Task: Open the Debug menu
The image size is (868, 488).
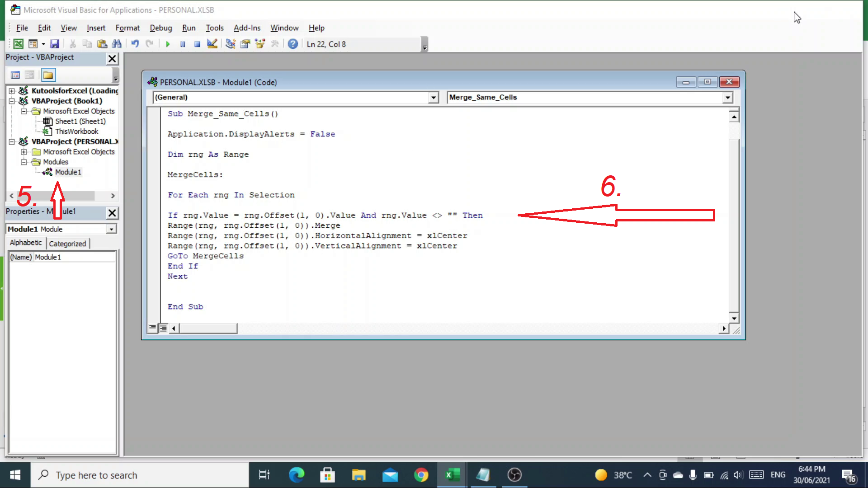Action: click(161, 28)
